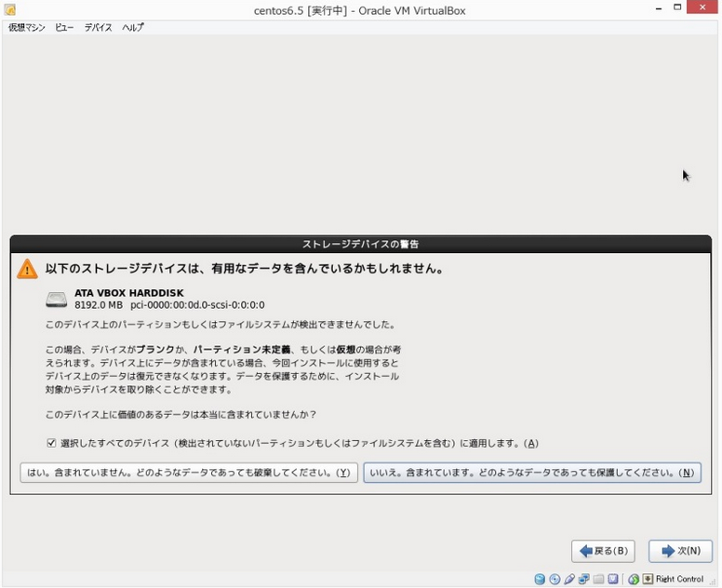This screenshot has height=588, width=722.
Task: Click the mouse integration status icon
Action: tap(634, 579)
